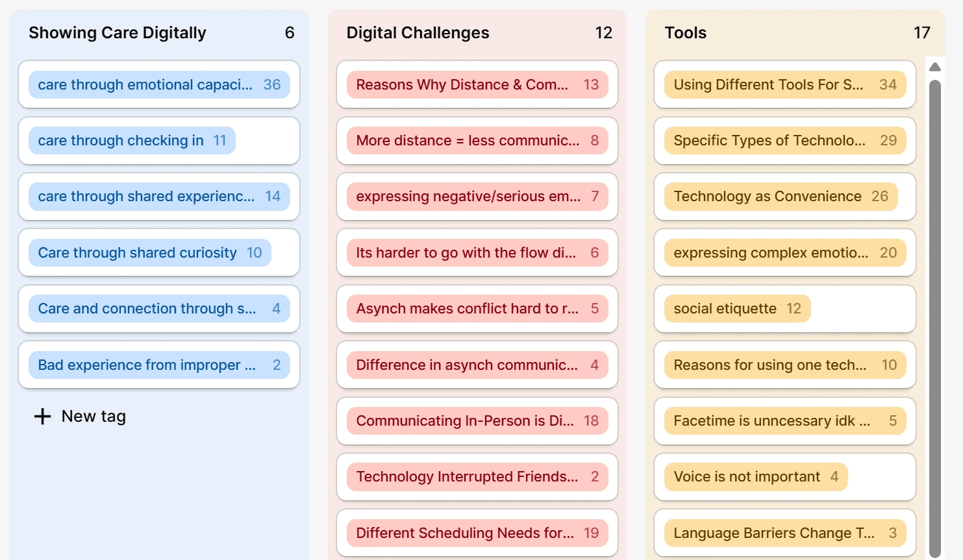963x560 pixels.
Task: Click the plus icon beside New tag
Action: pyautogui.click(x=42, y=417)
